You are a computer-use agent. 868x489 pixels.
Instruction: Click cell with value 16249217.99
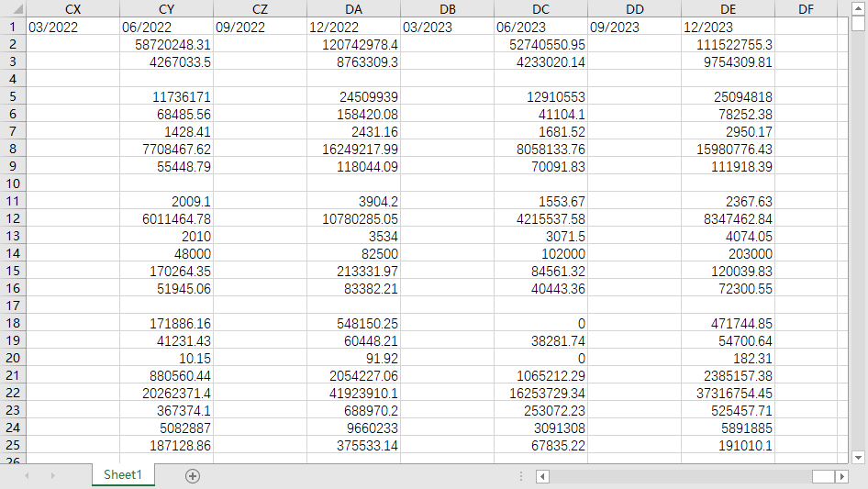[x=354, y=149]
